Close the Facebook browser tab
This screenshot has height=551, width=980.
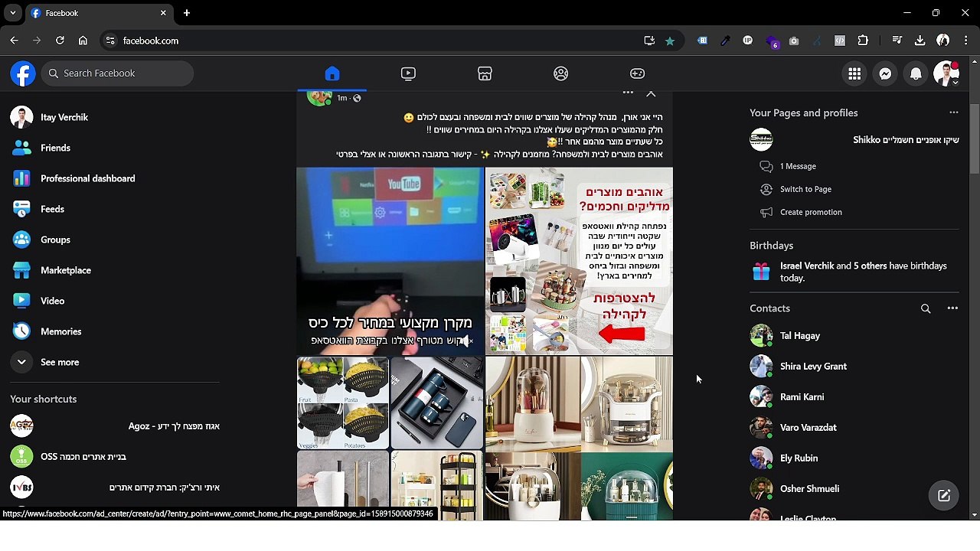point(163,13)
